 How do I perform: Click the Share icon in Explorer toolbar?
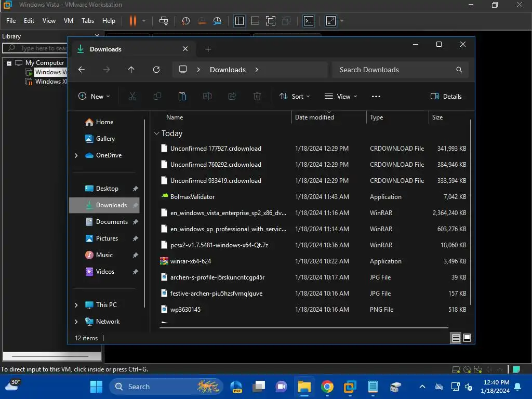(x=232, y=96)
